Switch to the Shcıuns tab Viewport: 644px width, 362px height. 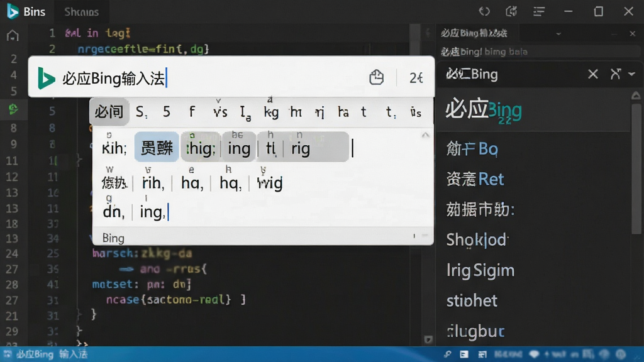[81, 12]
